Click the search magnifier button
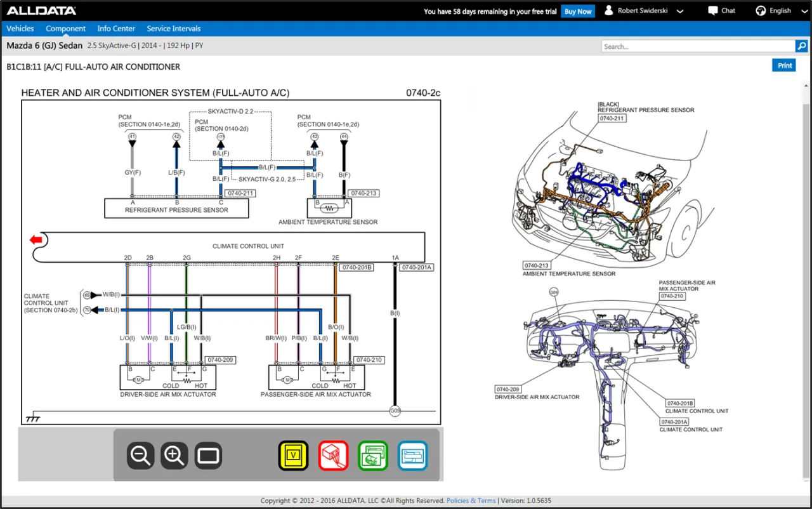The image size is (812, 509). coord(801,46)
